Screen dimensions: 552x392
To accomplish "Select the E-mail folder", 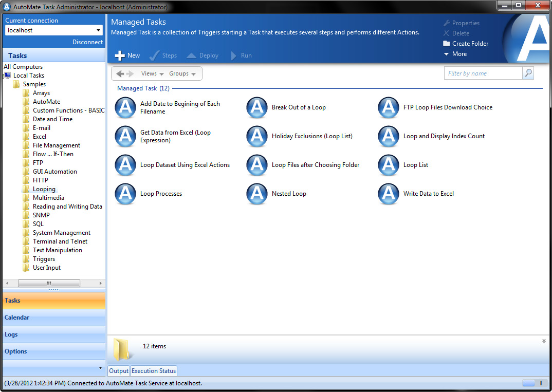I will pyautogui.click(x=42, y=128).
